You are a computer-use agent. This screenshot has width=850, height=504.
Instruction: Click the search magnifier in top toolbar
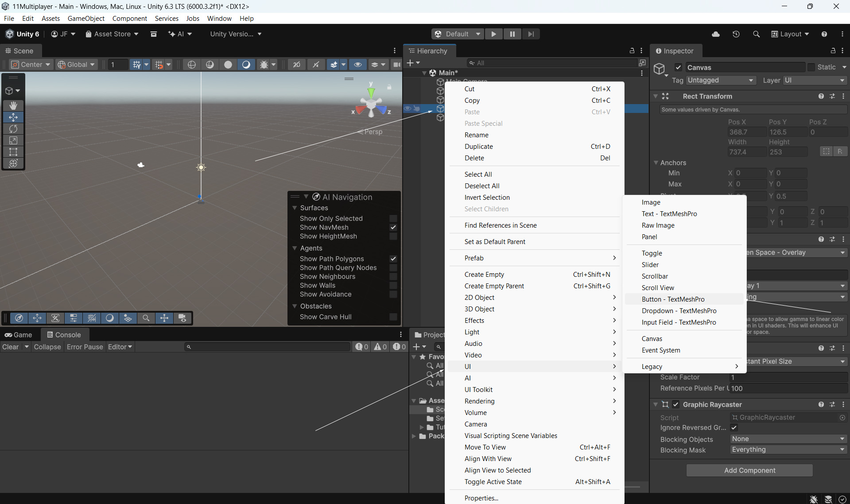(x=756, y=34)
